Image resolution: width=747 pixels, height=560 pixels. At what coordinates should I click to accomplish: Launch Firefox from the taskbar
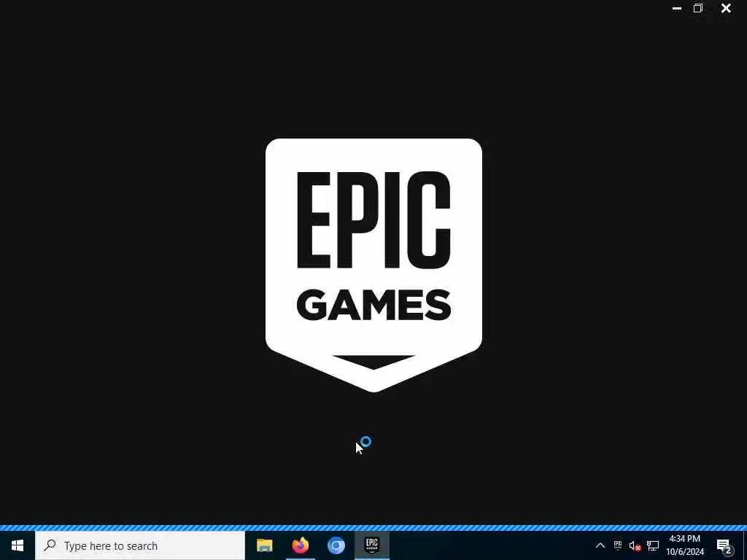pos(300,545)
